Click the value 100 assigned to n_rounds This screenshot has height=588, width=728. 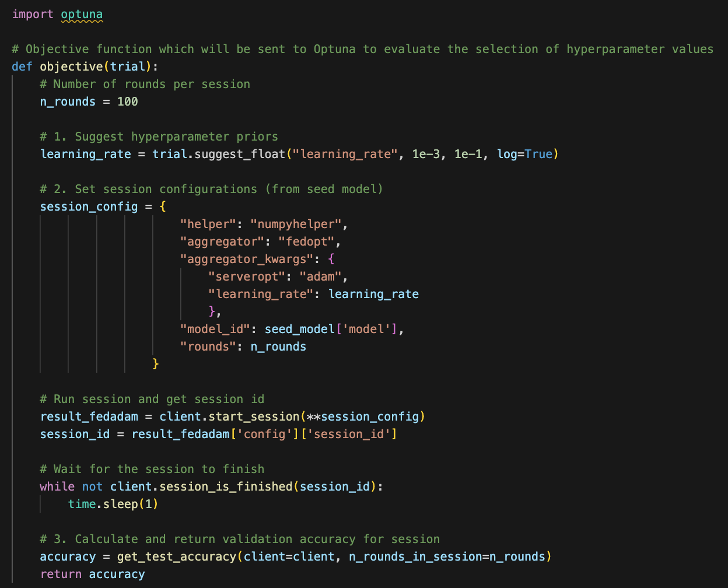[x=127, y=101]
